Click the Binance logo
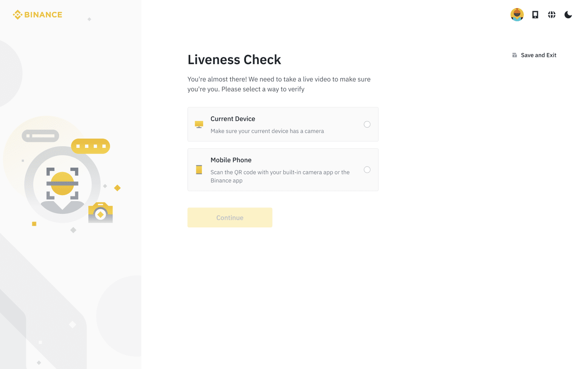The width and height of the screenshot is (588, 369). [x=37, y=15]
